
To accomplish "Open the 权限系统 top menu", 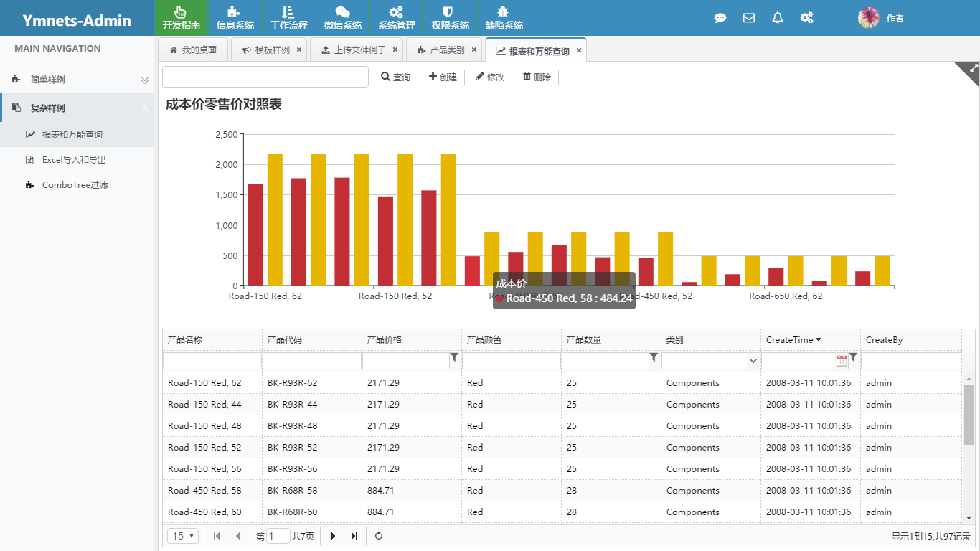I will point(450,18).
